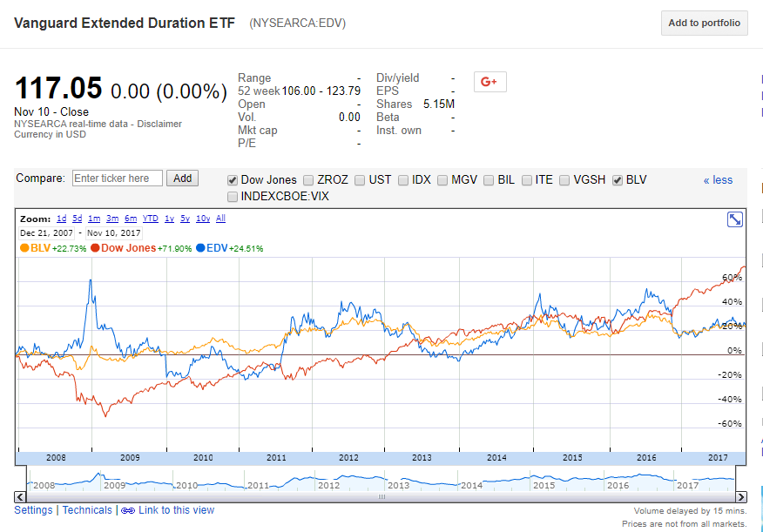Screen dimensions: 763x532
Task: Click the horizontal scrollbar grip below chart
Action: click(381, 497)
